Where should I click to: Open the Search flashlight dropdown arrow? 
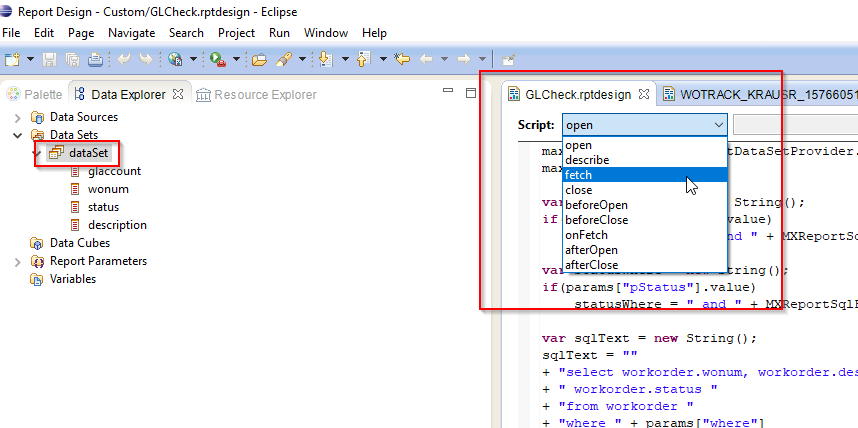302,59
